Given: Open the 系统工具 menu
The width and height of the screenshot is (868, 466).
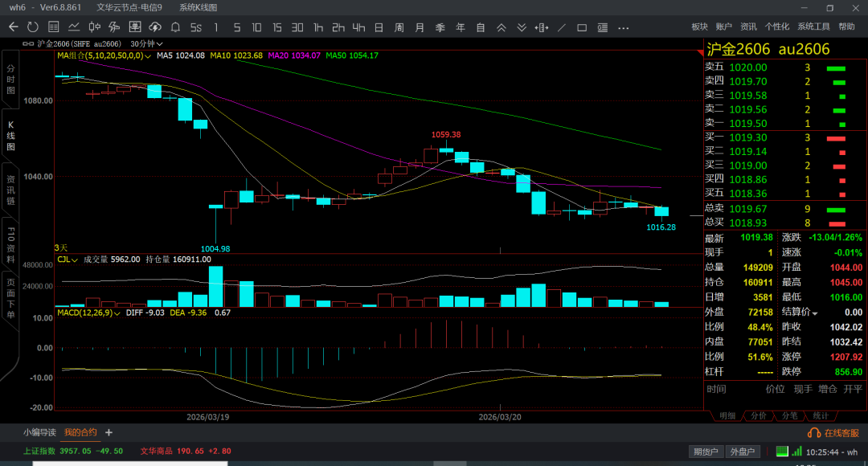Looking at the screenshot, I should [x=813, y=27].
